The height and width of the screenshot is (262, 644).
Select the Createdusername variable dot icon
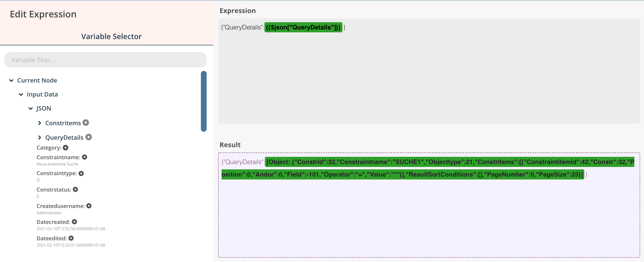pyautogui.click(x=89, y=206)
